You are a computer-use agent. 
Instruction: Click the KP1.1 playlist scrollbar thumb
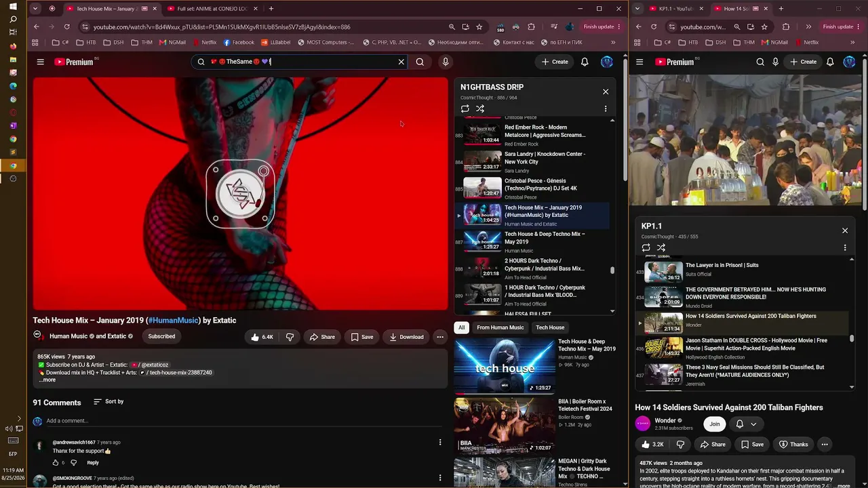click(x=852, y=338)
